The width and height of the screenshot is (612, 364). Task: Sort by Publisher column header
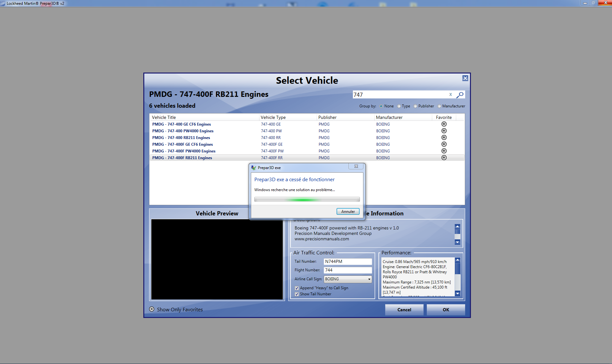[345, 117]
